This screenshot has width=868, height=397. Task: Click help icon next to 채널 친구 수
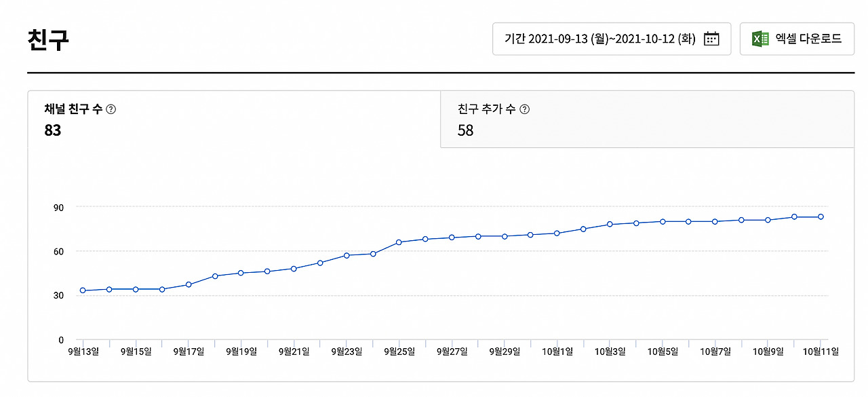pos(111,109)
